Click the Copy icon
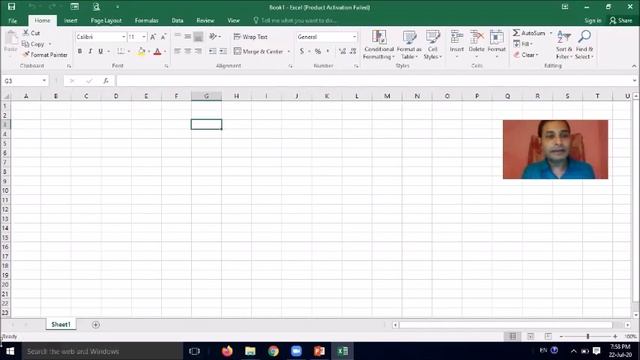Viewport: 640px width, 360px height. pyautogui.click(x=25, y=44)
